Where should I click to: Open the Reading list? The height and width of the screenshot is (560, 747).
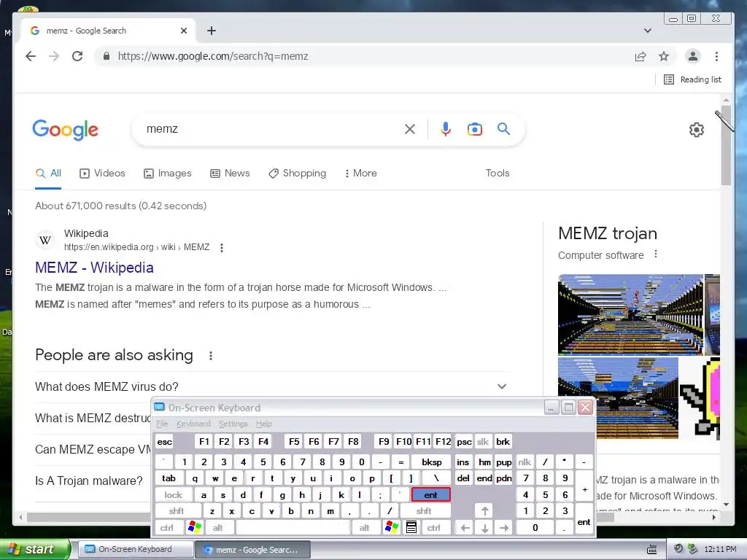click(x=693, y=79)
